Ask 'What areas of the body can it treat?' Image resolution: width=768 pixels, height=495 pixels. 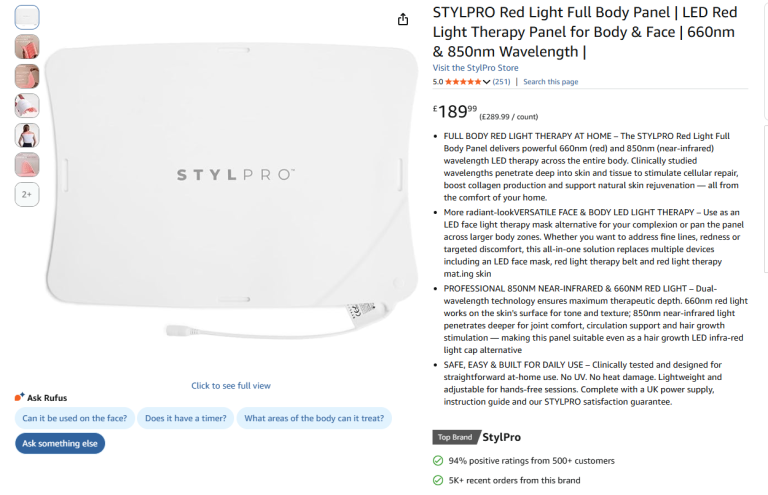pos(314,418)
